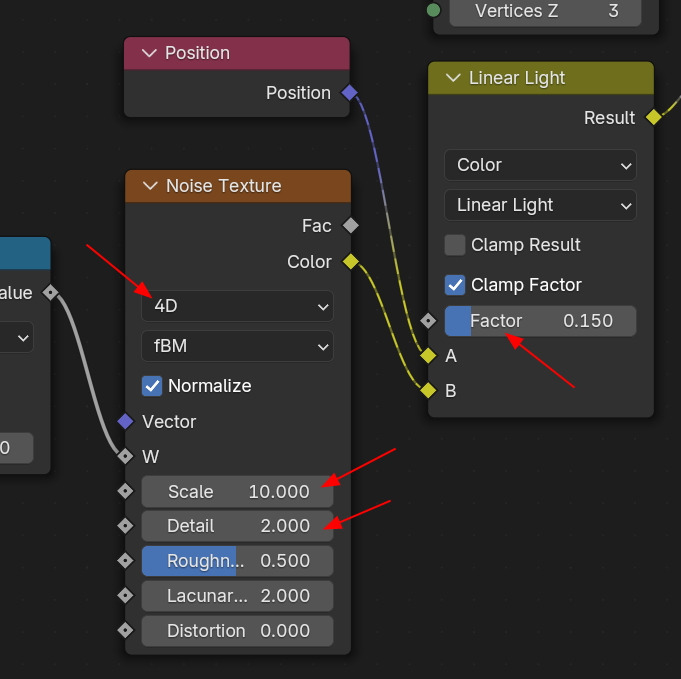
Task: Open the 4D dimensions dropdown
Action: click(x=237, y=306)
